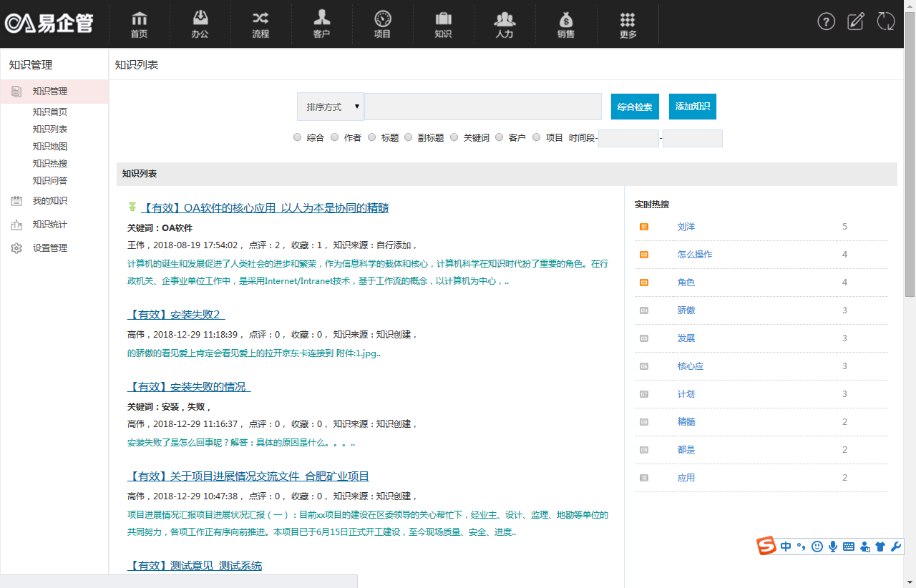Open the 项目 project module icon
Screen dimensions: 916x588
point(382,24)
